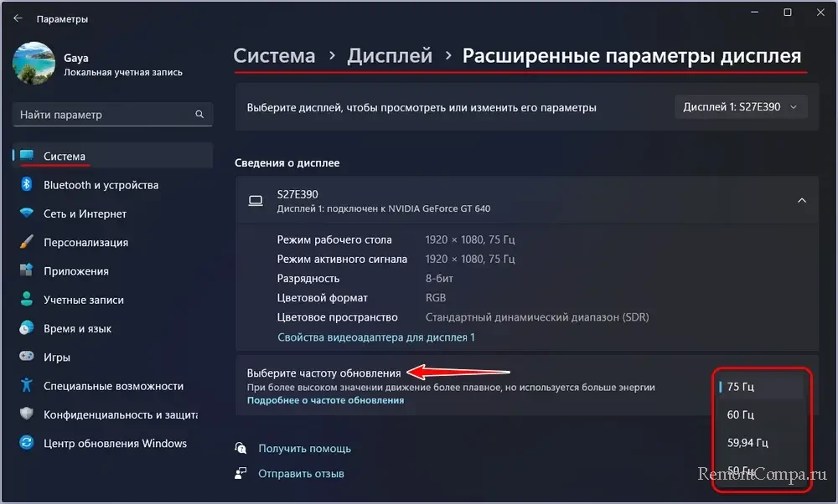Click the Сеть и Интернет Wi-Fi icon
This screenshot has width=838, height=504.
click(x=26, y=213)
